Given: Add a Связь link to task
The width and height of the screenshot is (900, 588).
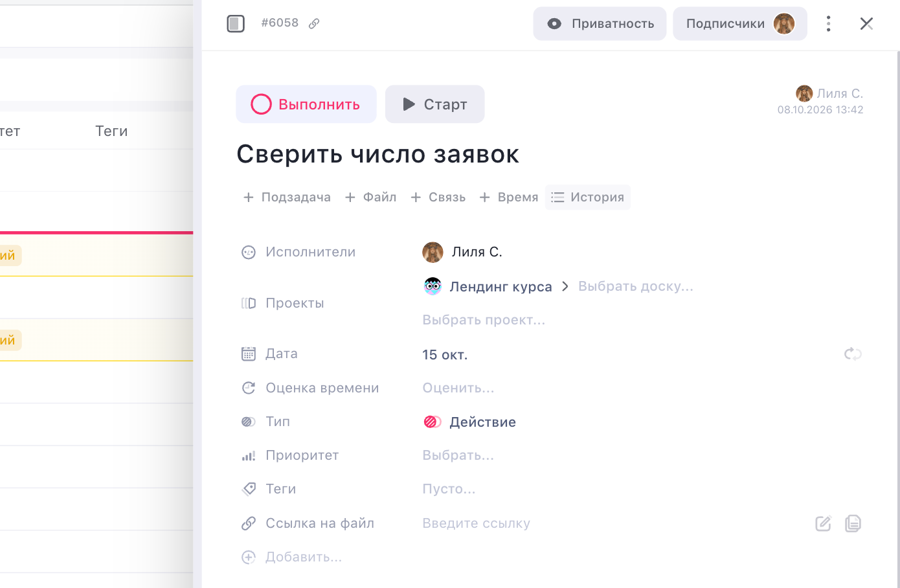Looking at the screenshot, I should click(x=438, y=198).
